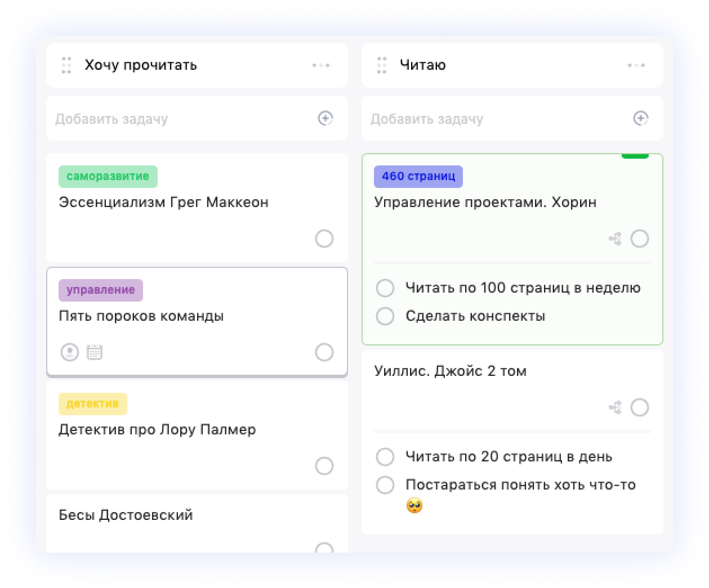This screenshot has height=588, width=709.
Task: Open the calendar icon on "Пять пороков команды" card
Action: pos(95,352)
